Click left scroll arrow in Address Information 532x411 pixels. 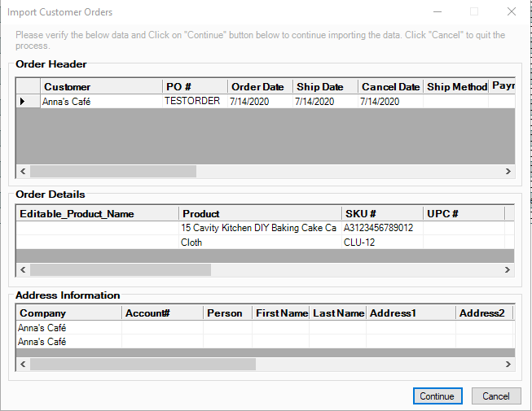[x=23, y=365]
